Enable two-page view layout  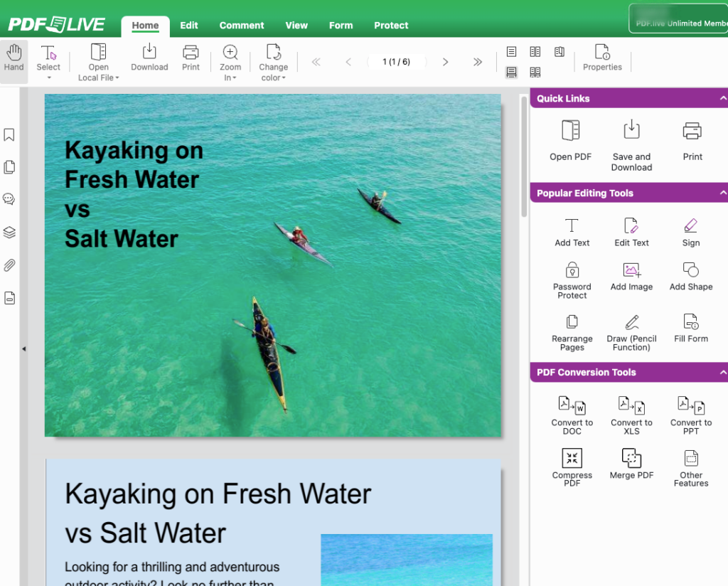(x=535, y=51)
